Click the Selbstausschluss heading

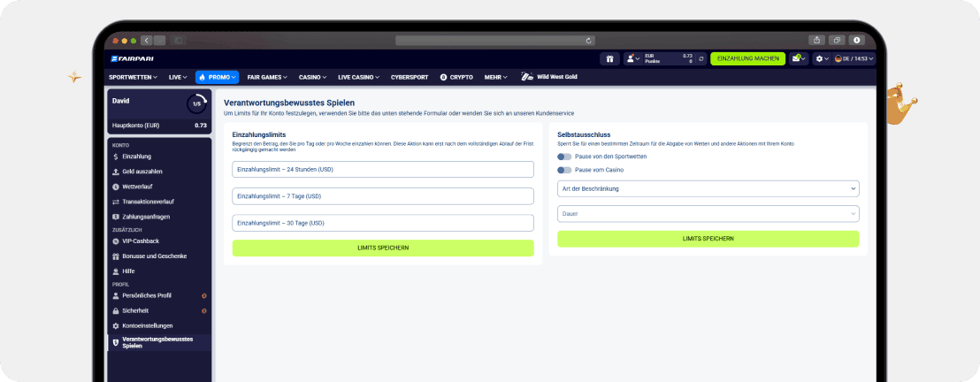[x=584, y=134]
